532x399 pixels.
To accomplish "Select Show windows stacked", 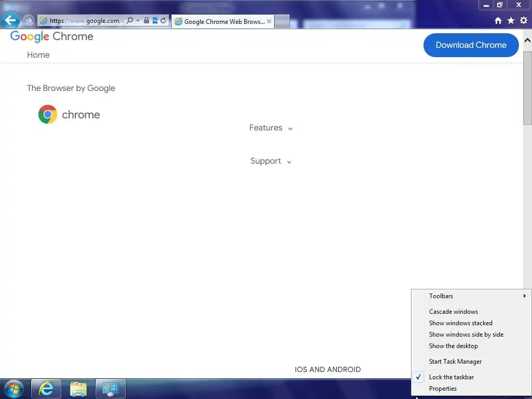I will pyautogui.click(x=471, y=323).
